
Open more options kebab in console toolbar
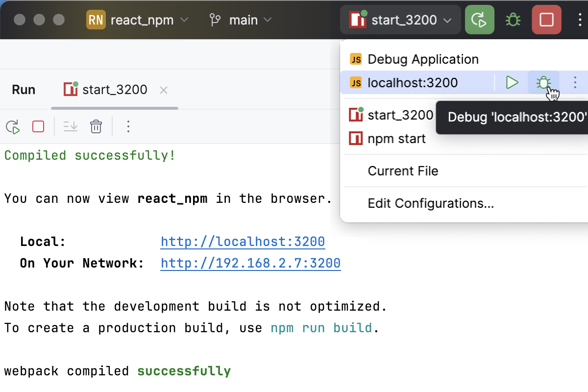tap(128, 126)
